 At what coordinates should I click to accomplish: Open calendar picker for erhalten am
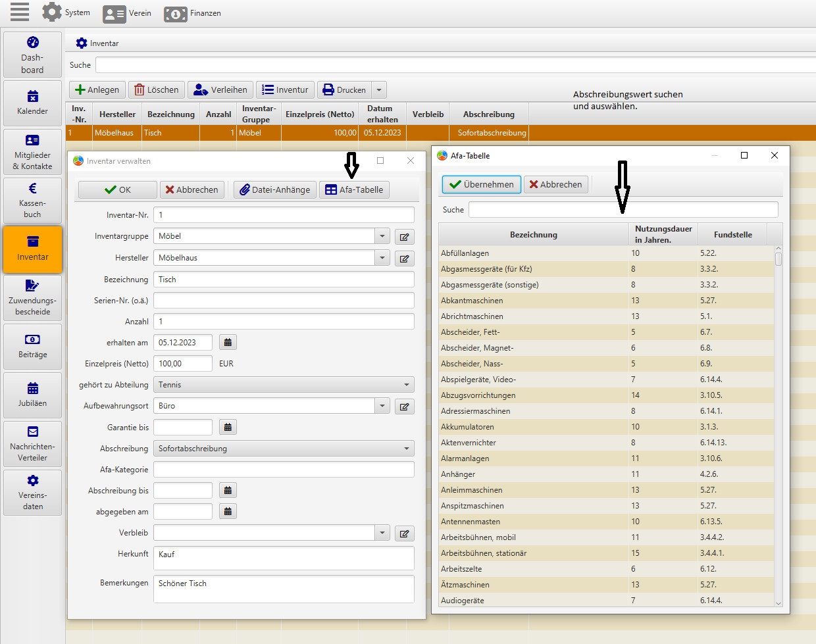[x=228, y=343]
